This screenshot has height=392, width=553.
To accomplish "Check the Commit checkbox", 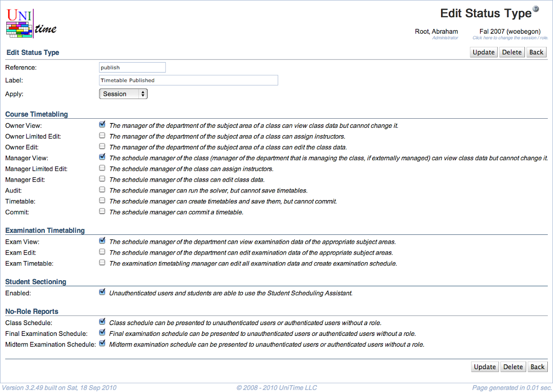I will [102, 211].
